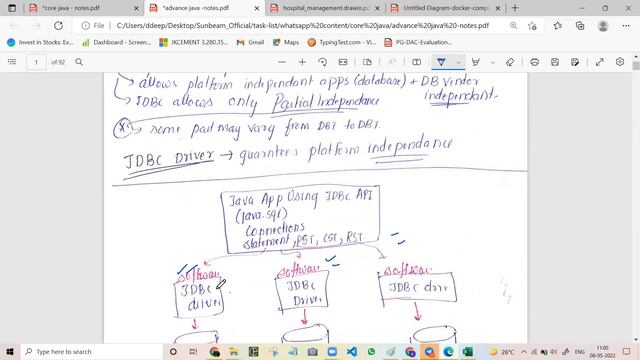Print the PDF document

pos(534,62)
